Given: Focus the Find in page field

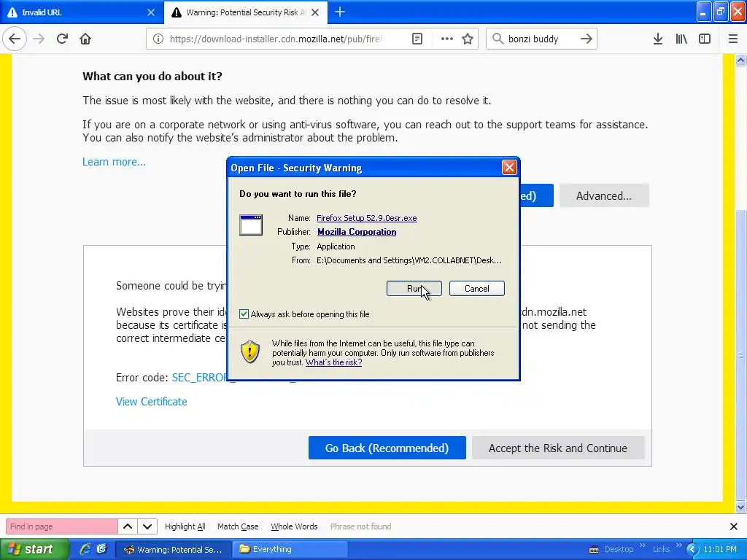Looking at the screenshot, I should coord(61,526).
